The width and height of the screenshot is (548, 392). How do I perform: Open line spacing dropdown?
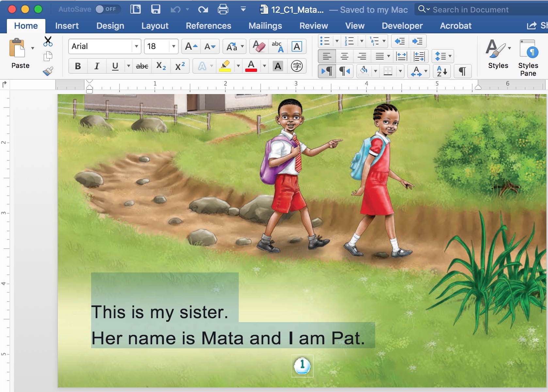click(443, 57)
